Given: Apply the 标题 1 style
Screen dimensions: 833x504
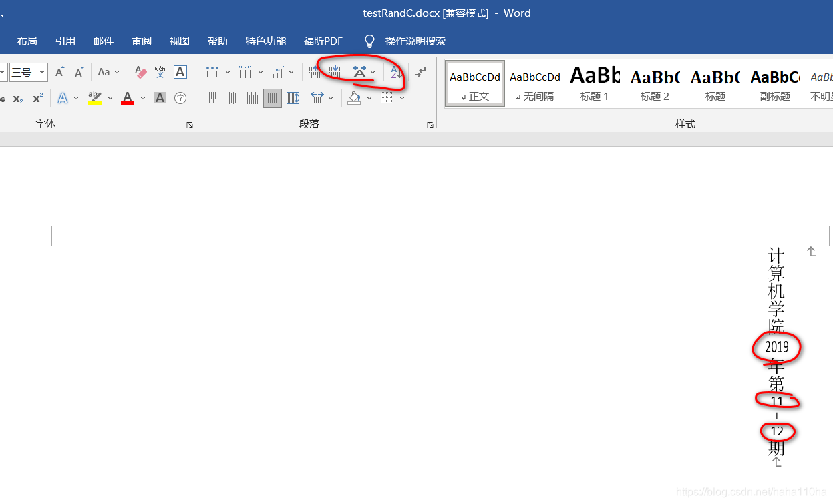Looking at the screenshot, I should point(595,83).
